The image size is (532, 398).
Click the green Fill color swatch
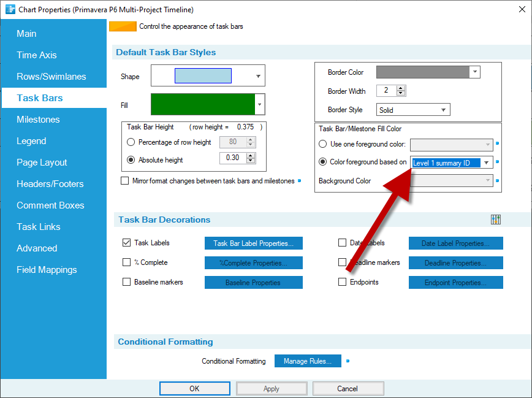click(203, 104)
